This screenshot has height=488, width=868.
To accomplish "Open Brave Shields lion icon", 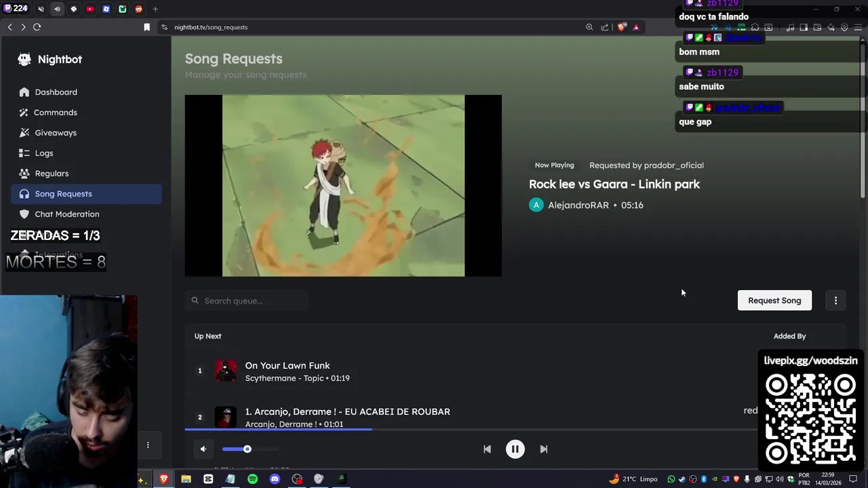I will point(622,27).
